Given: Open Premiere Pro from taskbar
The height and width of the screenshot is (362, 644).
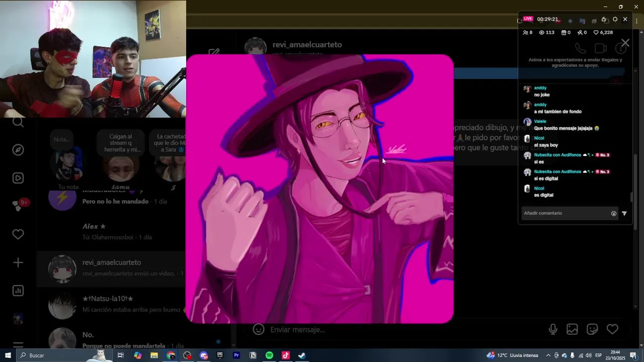Looking at the screenshot, I should pos(236,355).
